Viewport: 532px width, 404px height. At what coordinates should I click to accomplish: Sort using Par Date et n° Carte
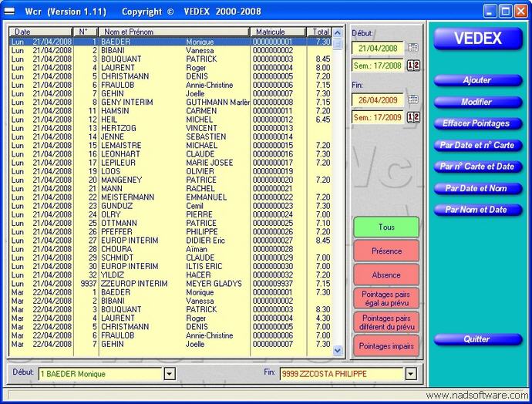click(478, 145)
